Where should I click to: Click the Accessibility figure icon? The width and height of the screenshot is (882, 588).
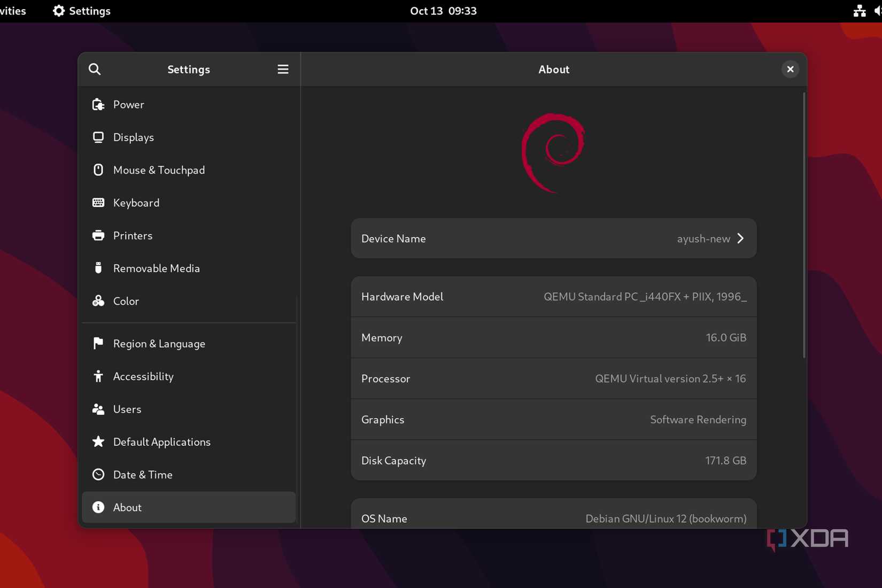(x=98, y=376)
